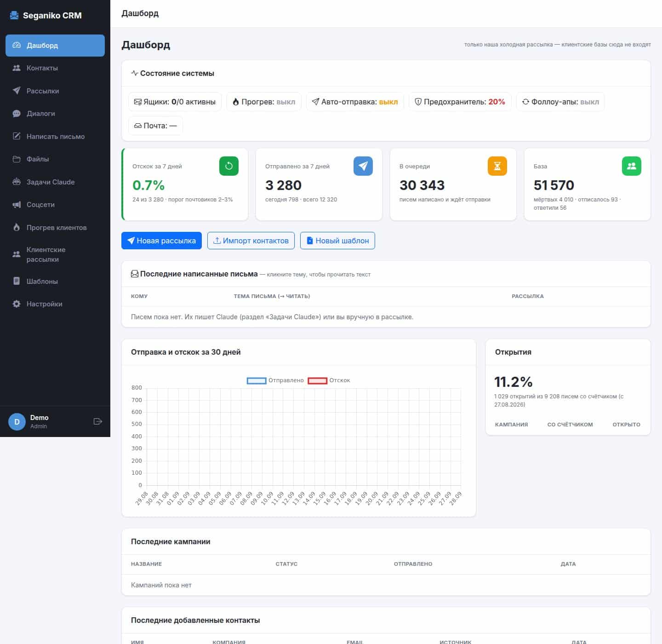Click the НАЗВАНИЕ column header in campaigns
The image size is (662, 644).
pos(146,564)
